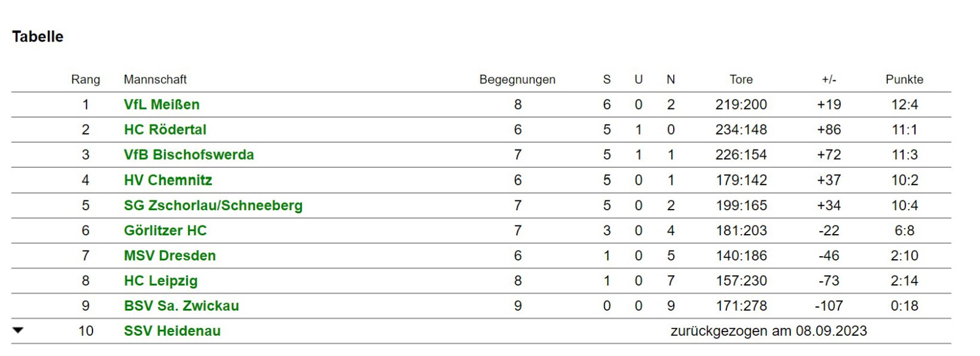The image size is (980, 356).
Task: Open HC Rödertal team page
Action: 165,130
